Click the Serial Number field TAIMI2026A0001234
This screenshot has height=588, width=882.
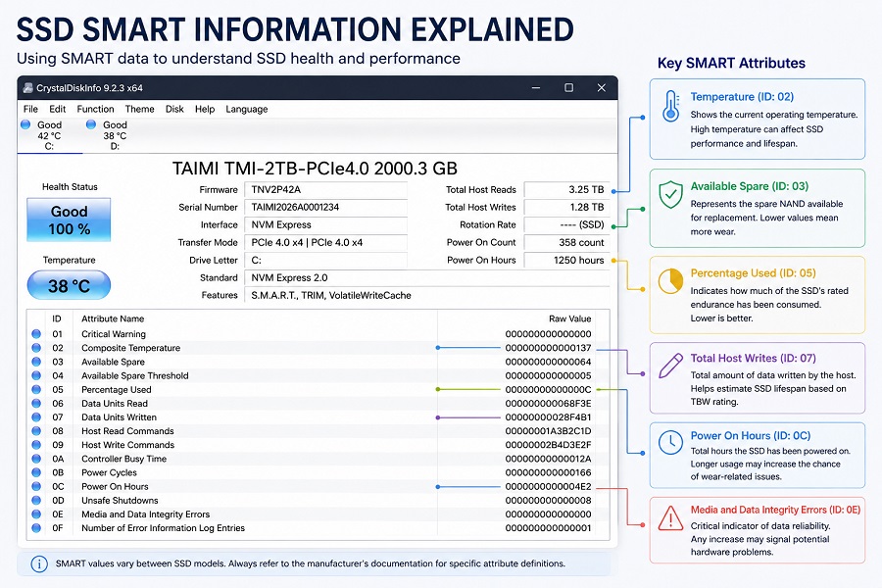(x=325, y=207)
